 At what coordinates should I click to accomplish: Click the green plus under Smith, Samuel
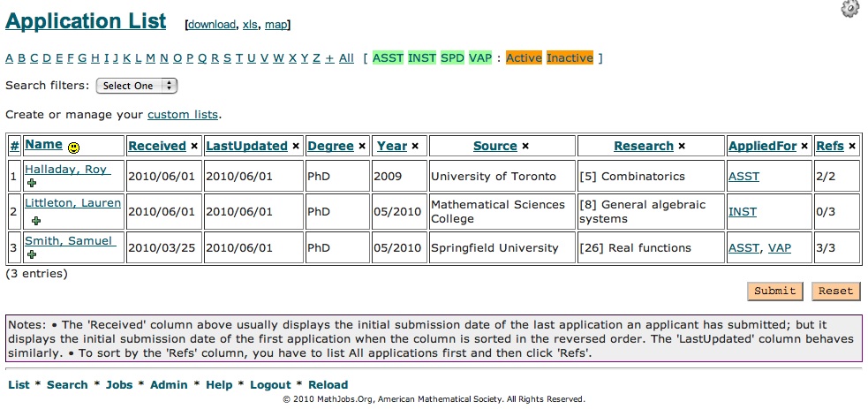pyautogui.click(x=32, y=254)
